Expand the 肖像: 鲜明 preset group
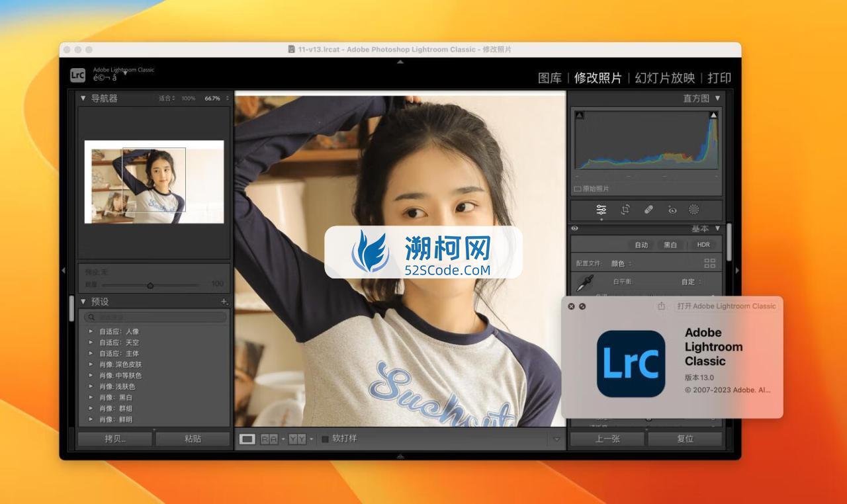Viewport: 847px width, 504px height. [91, 419]
